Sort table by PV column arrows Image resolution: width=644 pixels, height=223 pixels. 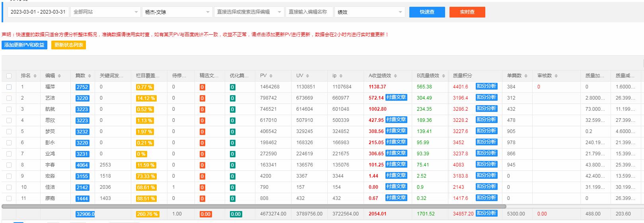click(x=271, y=76)
